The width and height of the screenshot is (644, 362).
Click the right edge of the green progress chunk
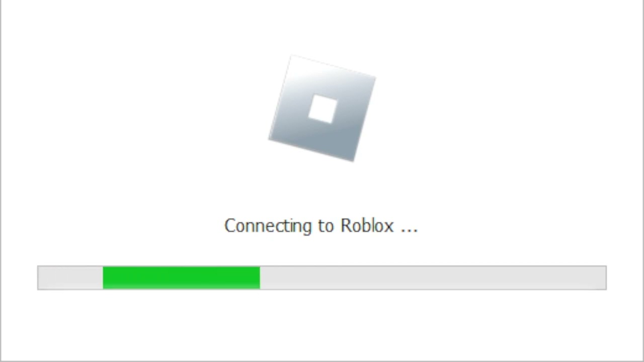click(x=259, y=278)
